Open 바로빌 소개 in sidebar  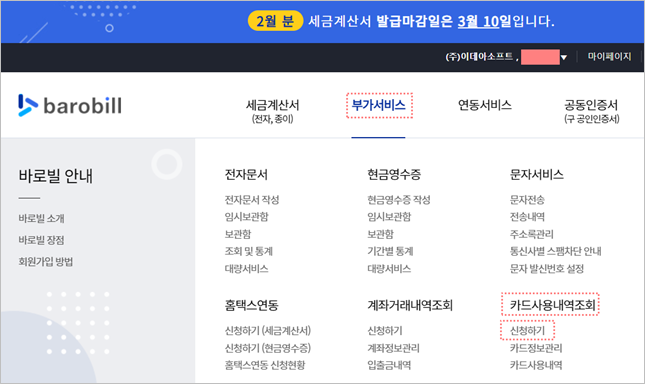[x=41, y=218]
